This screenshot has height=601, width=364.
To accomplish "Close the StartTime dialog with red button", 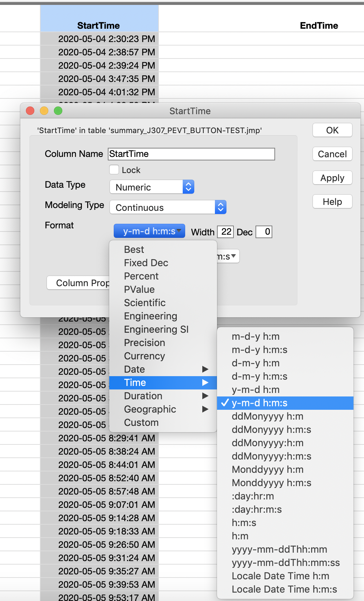I will pos(30,111).
